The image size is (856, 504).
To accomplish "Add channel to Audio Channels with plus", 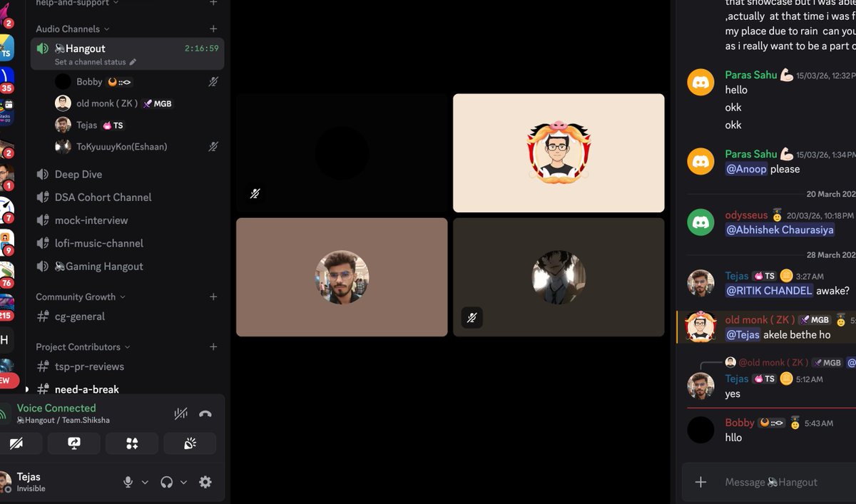I will click(213, 29).
